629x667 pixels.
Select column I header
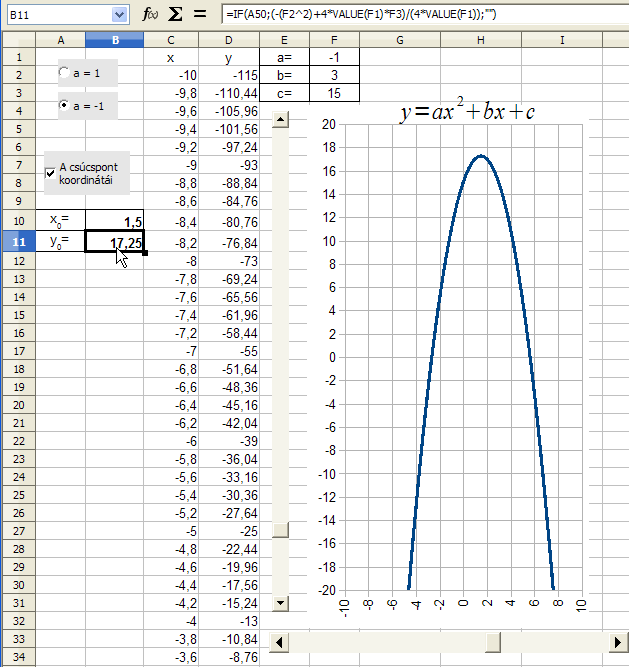point(562,40)
